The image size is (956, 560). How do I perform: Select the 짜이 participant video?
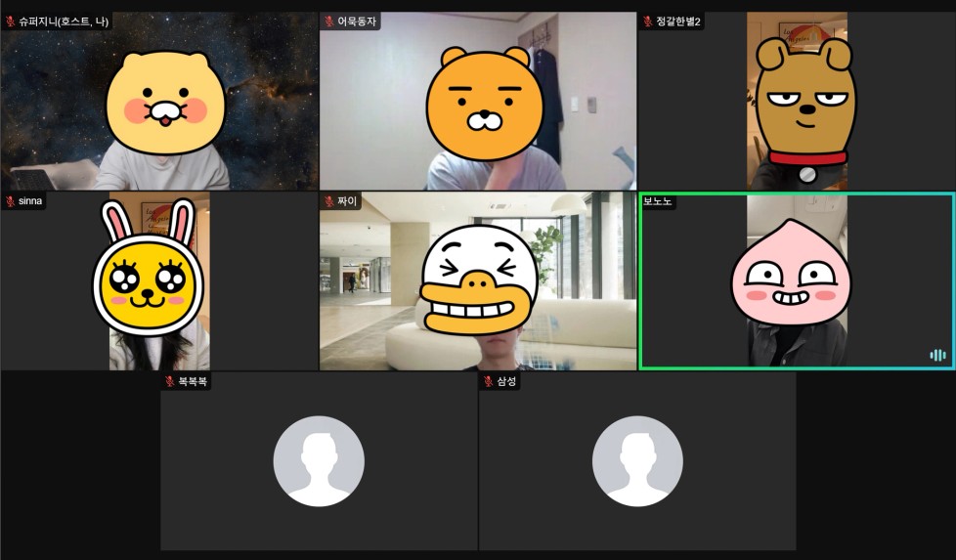[x=478, y=280]
